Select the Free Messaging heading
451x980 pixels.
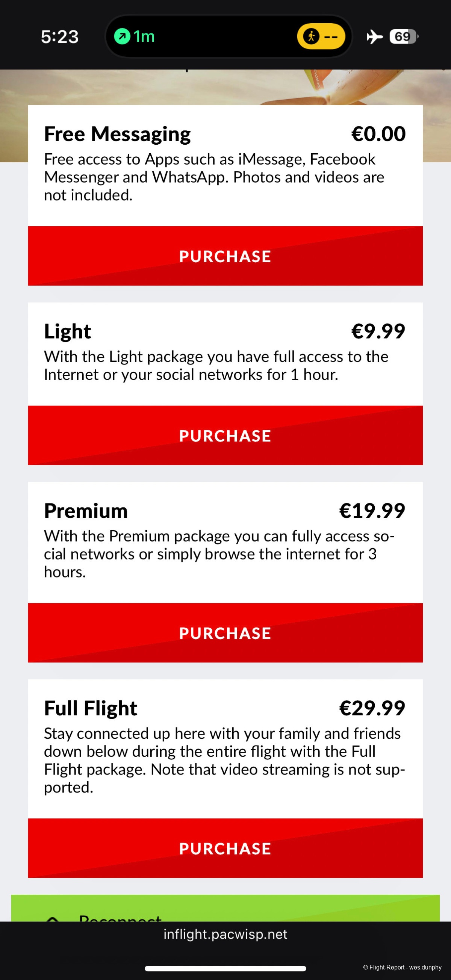pos(117,134)
